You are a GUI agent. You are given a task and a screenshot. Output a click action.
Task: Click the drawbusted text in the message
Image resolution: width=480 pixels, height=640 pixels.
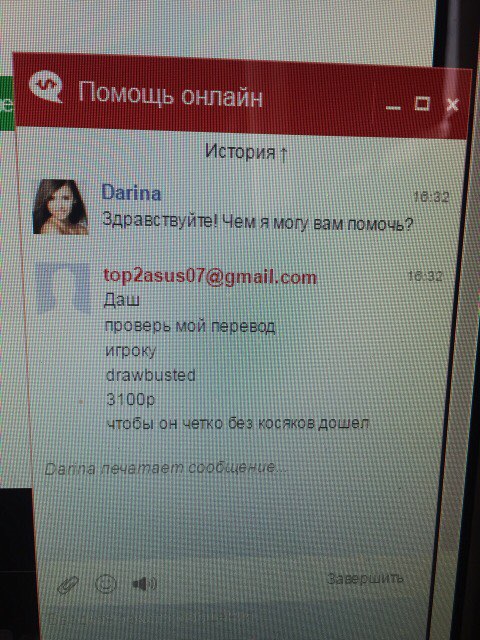[x=150, y=375]
